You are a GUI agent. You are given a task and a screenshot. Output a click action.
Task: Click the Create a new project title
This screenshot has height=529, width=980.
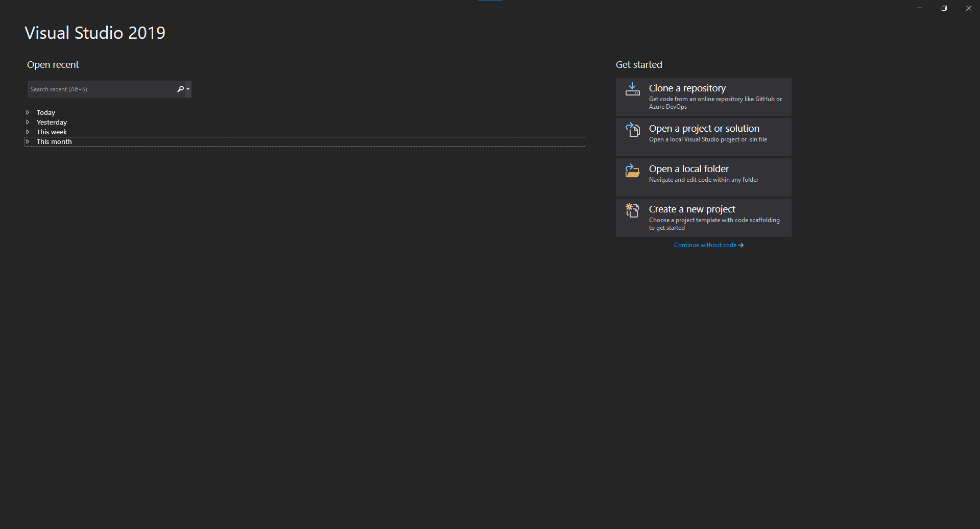[x=692, y=209]
